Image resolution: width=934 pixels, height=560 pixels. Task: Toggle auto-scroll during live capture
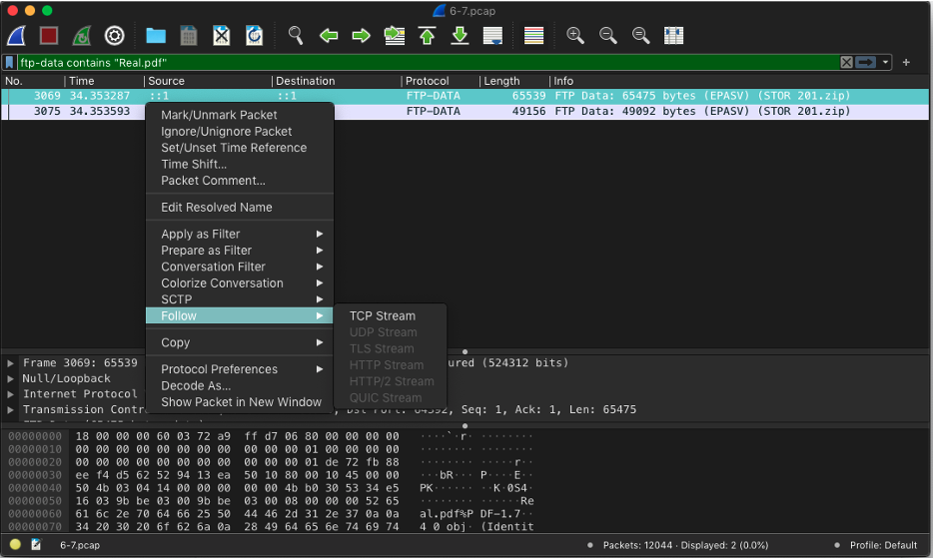[492, 36]
